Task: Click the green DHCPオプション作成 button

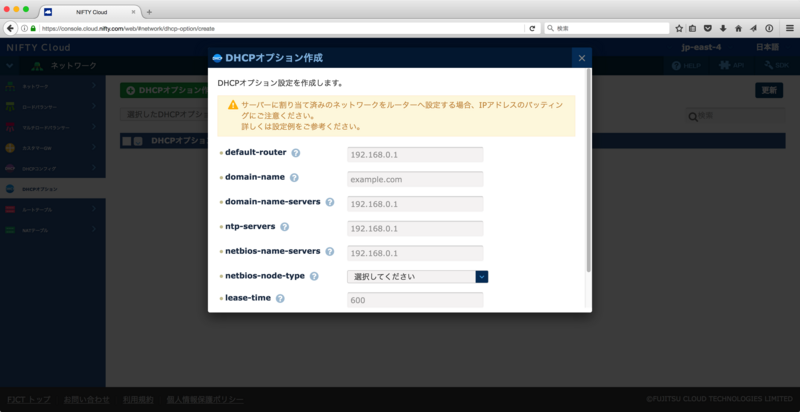Action: pos(164,90)
